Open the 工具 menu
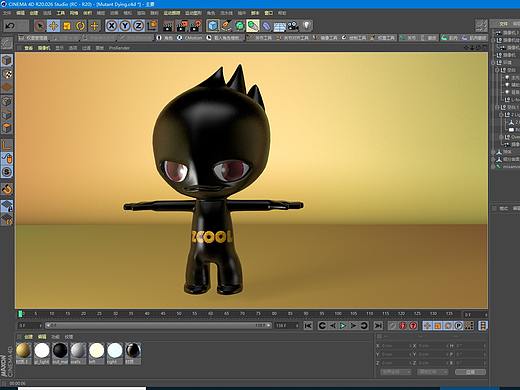The height and width of the screenshot is (390, 520). [x=60, y=13]
